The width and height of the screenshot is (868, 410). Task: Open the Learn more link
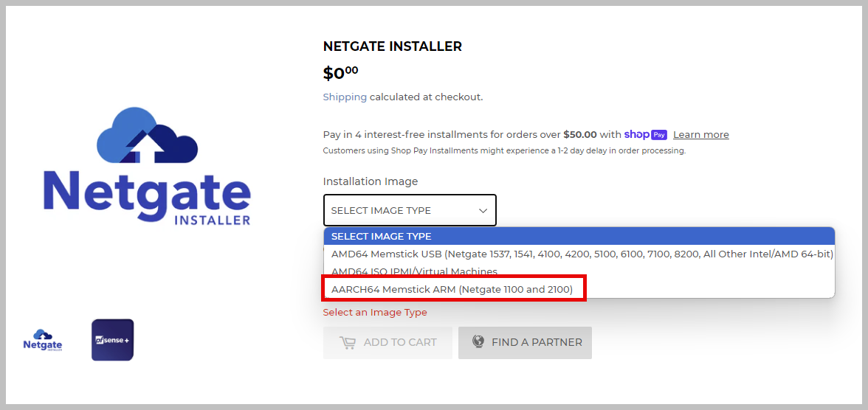point(700,134)
